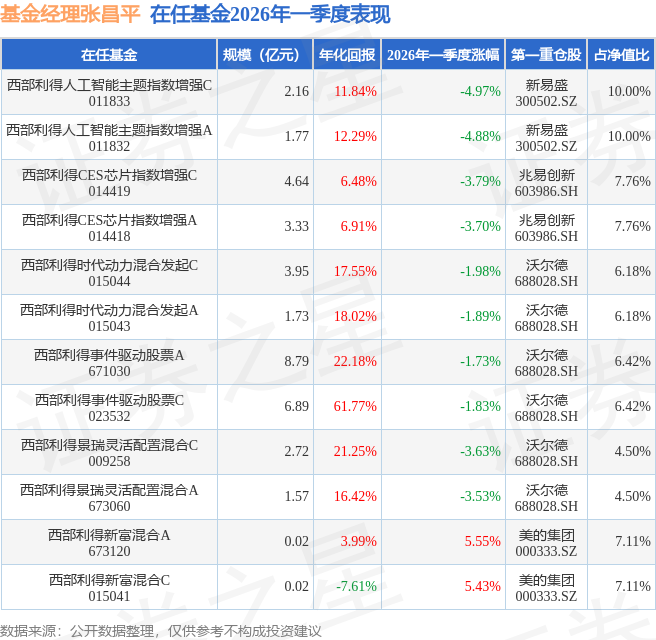Click fund size 6.89
This screenshot has height=640, width=656.
pos(297,406)
